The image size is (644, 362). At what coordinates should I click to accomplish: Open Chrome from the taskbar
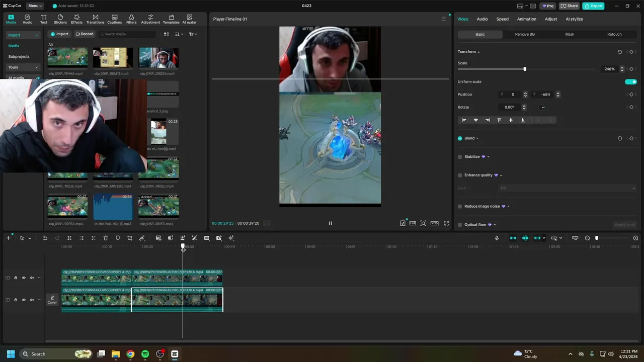tap(130, 354)
